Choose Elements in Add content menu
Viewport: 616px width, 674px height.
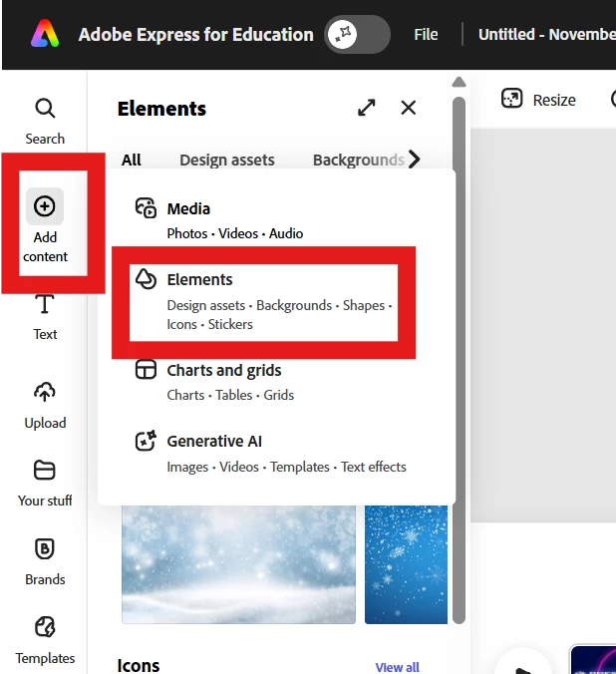tap(263, 302)
